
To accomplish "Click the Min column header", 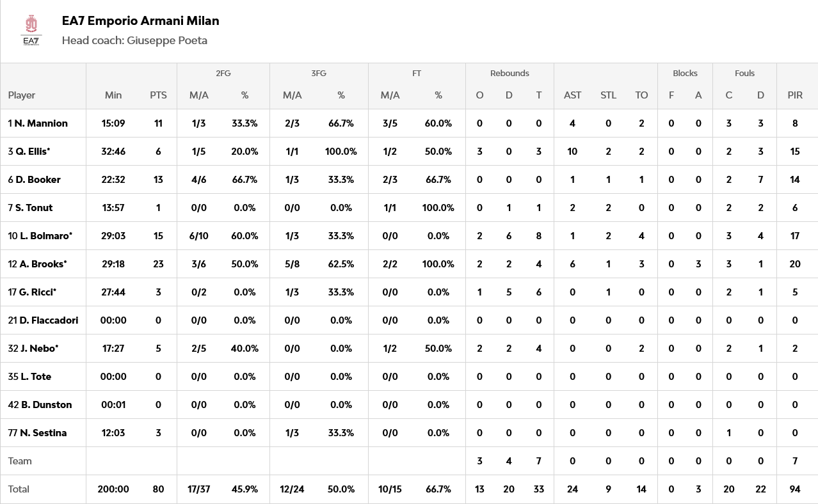I will click(113, 95).
